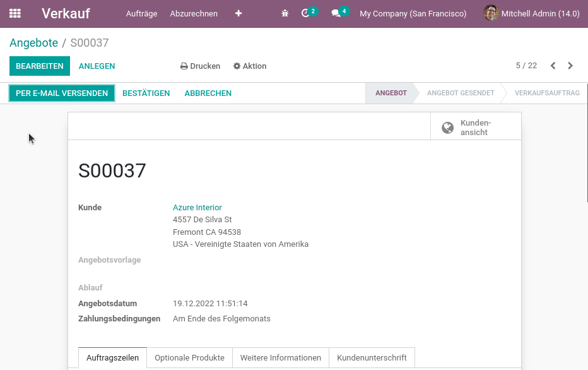The image size is (588, 370).
Task: Open the Aufträge menu
Action: (x=141, y=13)
